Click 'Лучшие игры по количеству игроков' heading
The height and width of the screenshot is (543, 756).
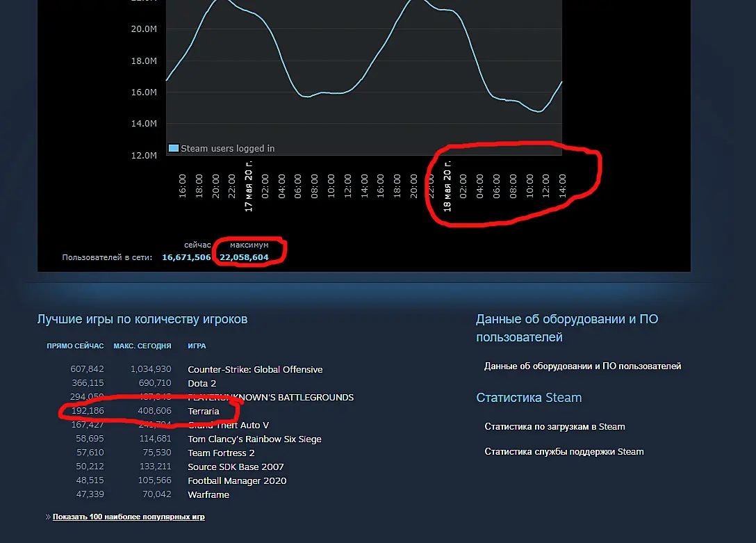[142, 319]
